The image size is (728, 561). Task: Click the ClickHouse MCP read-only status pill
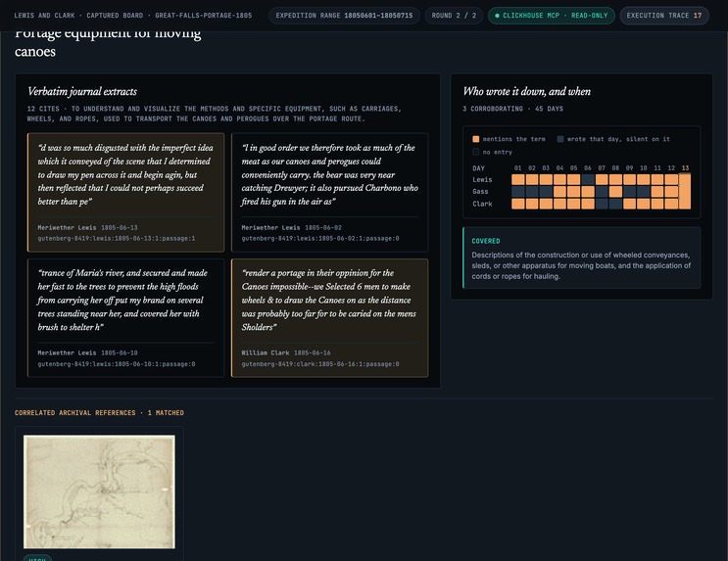click(x=551, y=16)
